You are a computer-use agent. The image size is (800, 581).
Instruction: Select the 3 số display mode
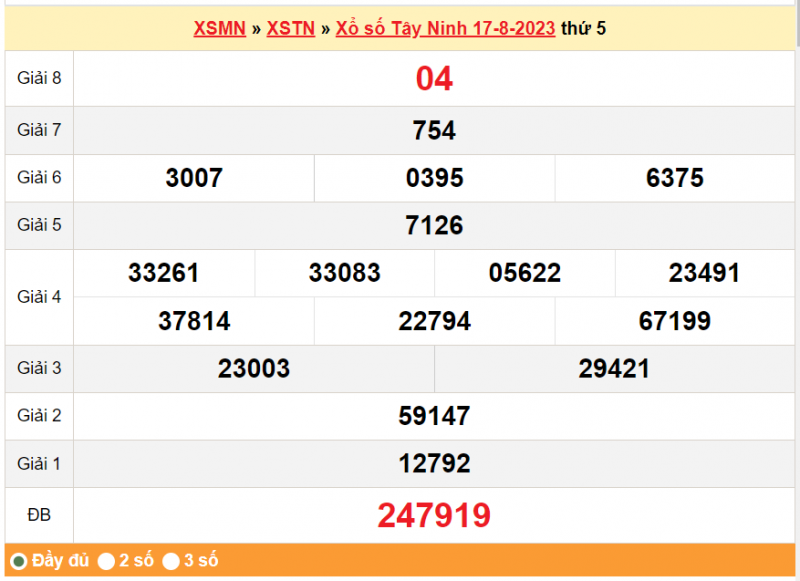tap(173, 561)
